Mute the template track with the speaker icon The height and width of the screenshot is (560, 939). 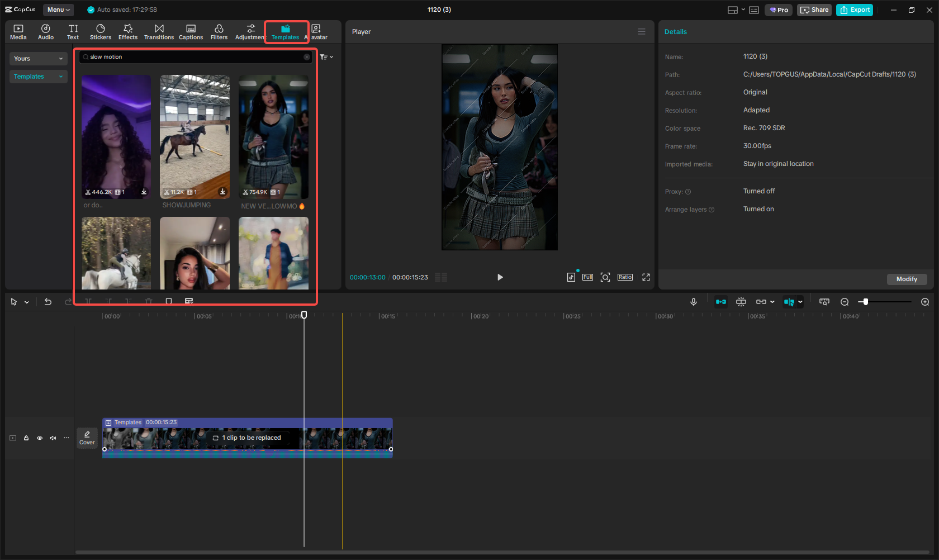[53, 438]
